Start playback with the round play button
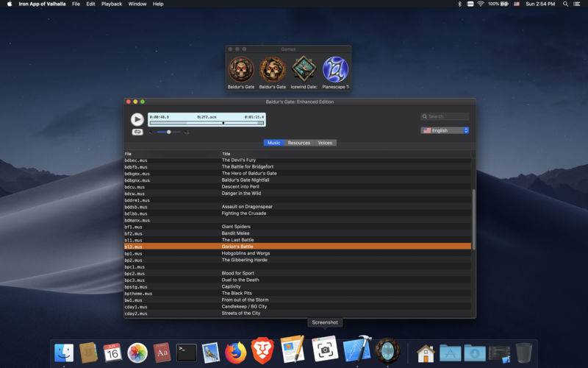 tap(137, 119)
